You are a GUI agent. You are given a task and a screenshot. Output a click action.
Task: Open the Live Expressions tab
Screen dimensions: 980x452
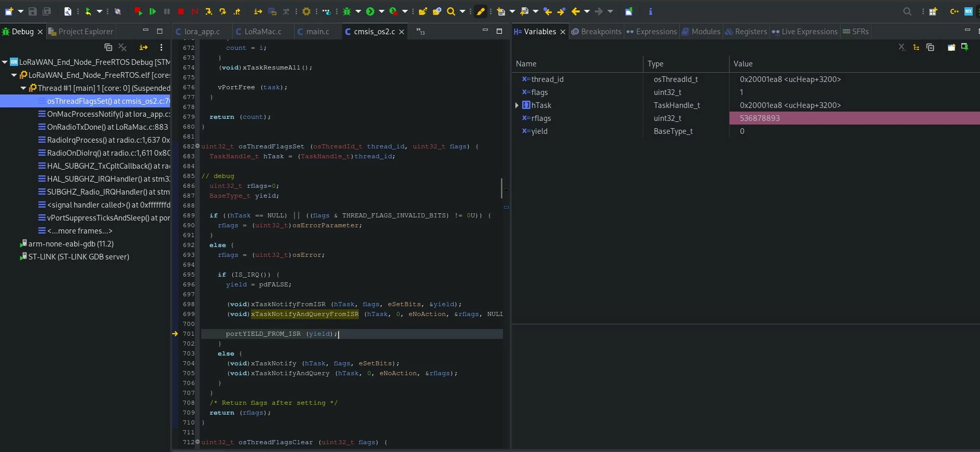click(805, 32)
